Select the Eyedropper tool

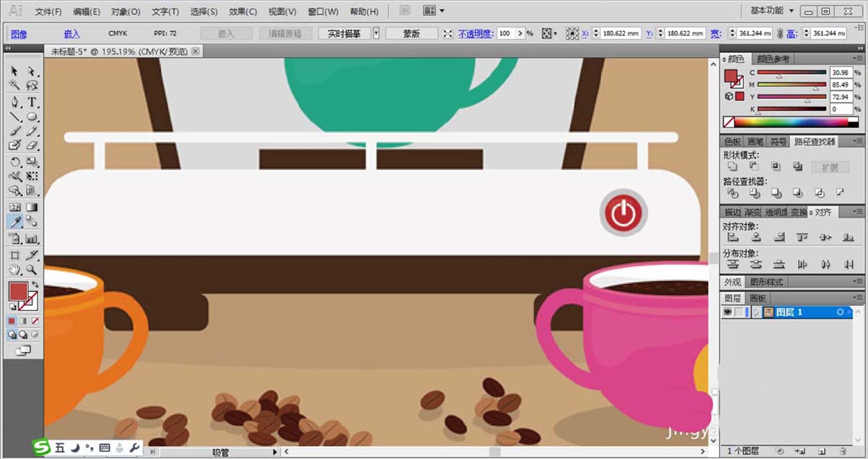(14, 221)
